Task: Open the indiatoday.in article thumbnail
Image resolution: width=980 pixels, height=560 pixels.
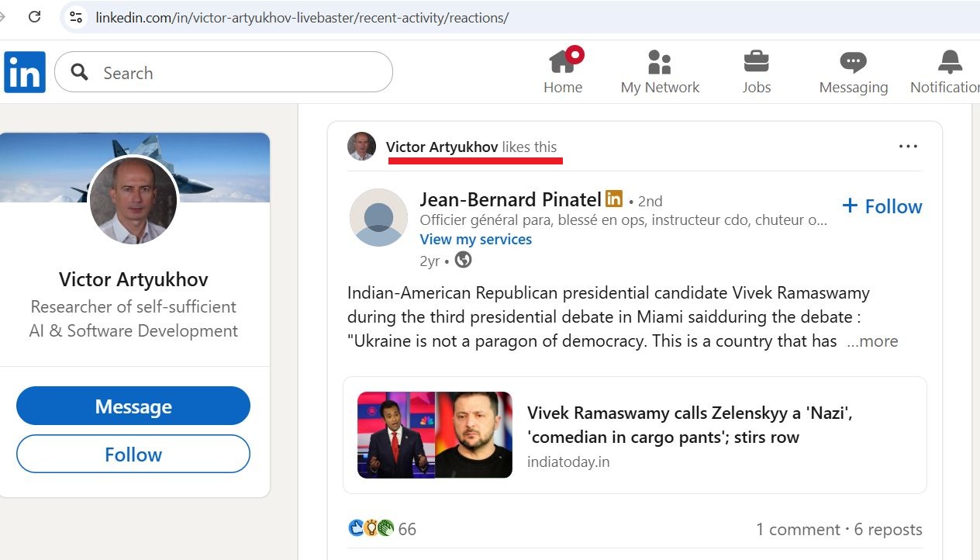Action: (x=435, y=434)
